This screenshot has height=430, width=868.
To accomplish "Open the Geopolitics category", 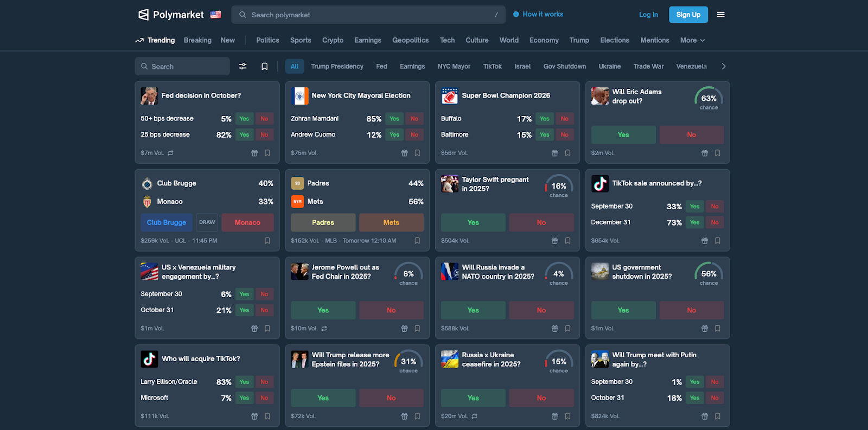I will click(410, 40).
